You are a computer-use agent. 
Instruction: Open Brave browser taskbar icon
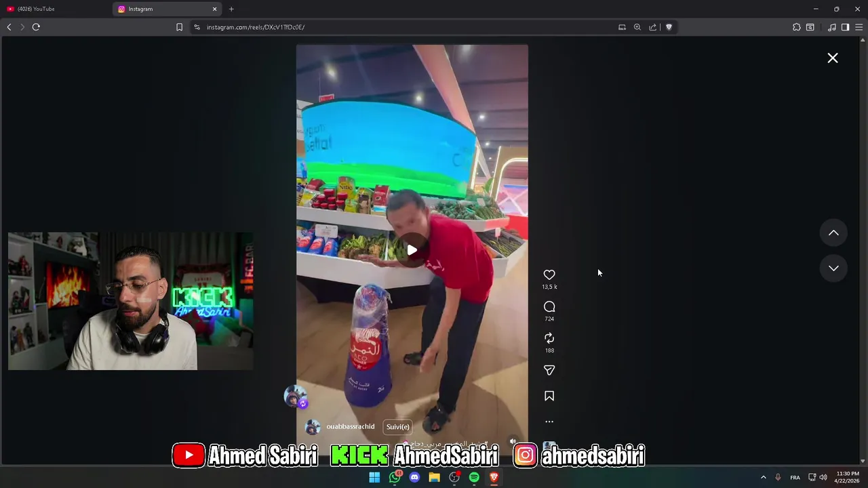[x=494, y=477]
